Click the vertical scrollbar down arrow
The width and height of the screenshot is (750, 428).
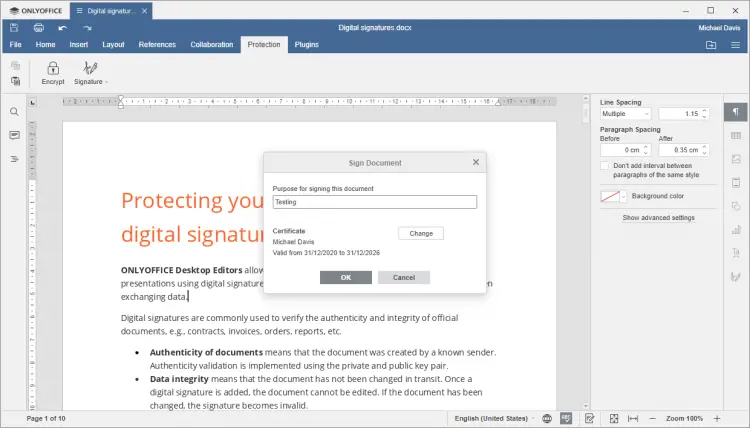click(x=586, y=406)
